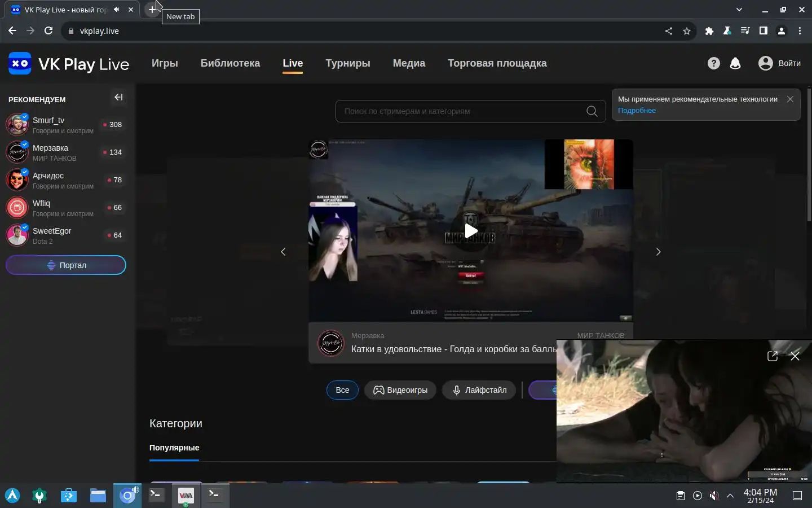812x508 pixels.
Task: Dismiss the recommendation technologies notice
Action: click(x=790, y=99)
